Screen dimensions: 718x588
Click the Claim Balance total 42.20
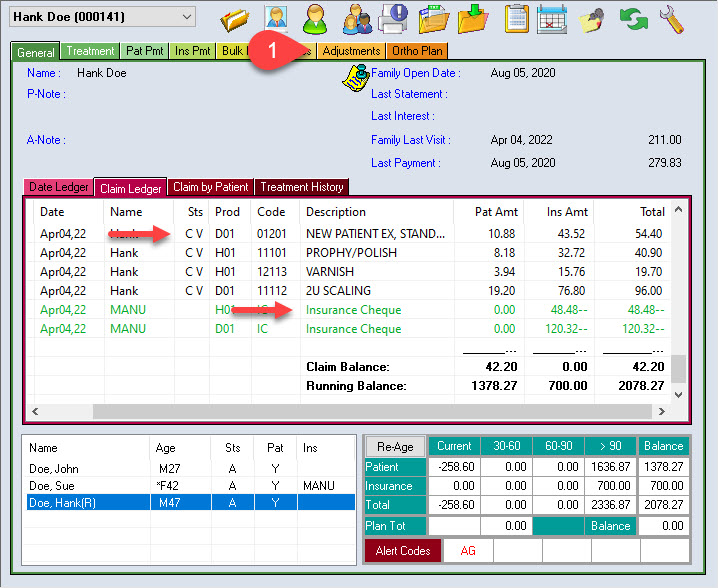tap(648, 367)
